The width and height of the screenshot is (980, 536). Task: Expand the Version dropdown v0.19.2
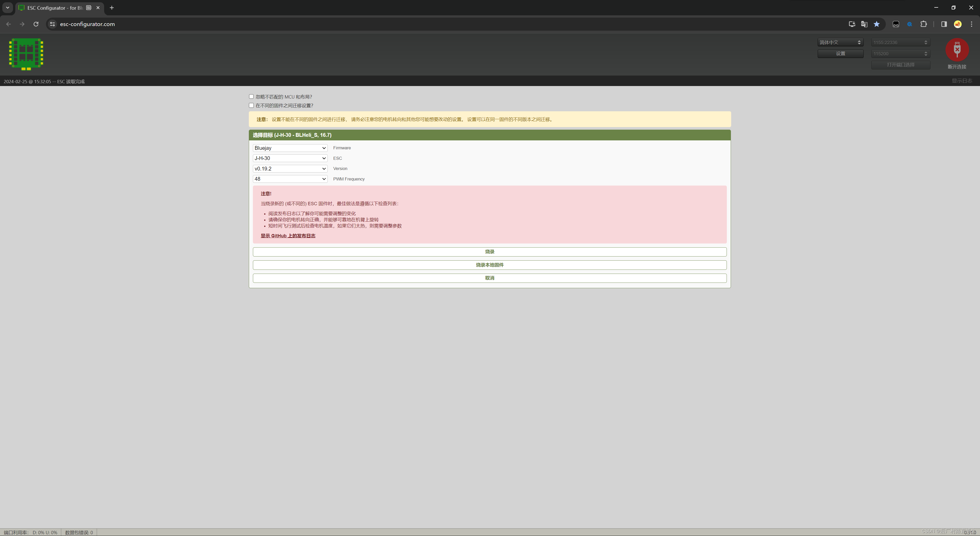[x=290, y=168]
